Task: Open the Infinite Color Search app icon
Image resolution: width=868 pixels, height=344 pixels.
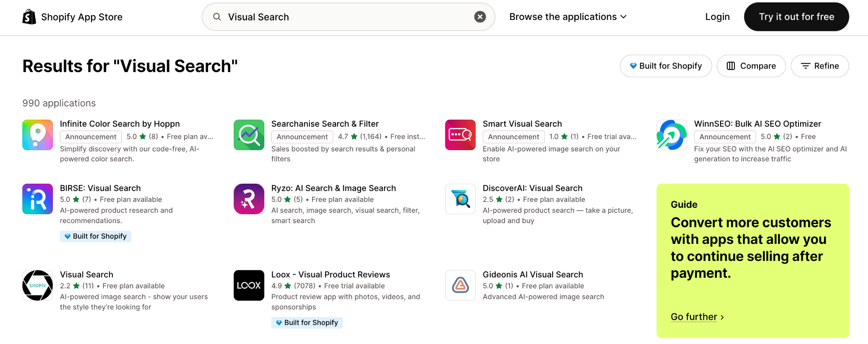Action: tap(38, 135)
